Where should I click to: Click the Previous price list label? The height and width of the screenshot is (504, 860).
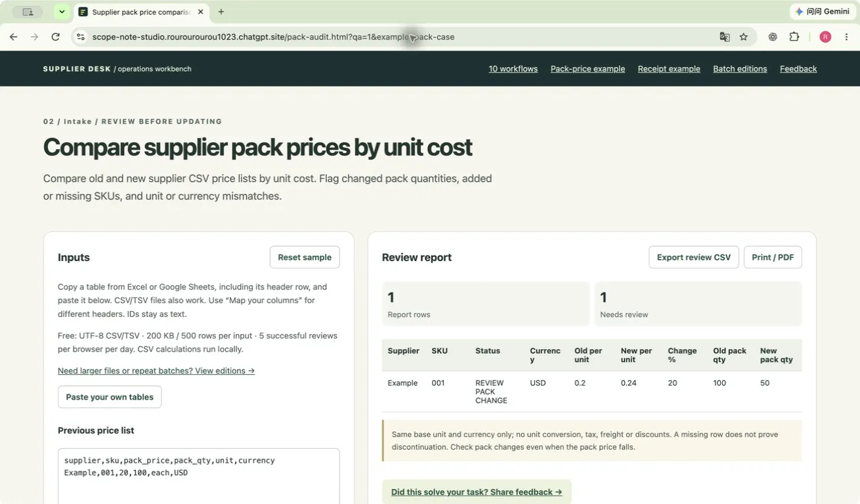pyautogui.click(x=96, y=430)
